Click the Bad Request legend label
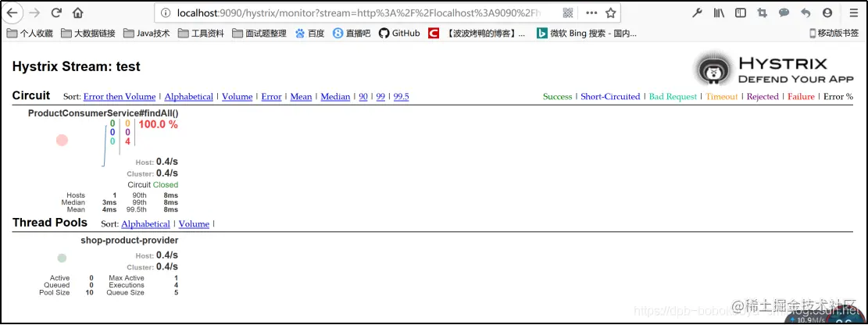The height and width of the screenshot is (325, 868). [673, 97]
